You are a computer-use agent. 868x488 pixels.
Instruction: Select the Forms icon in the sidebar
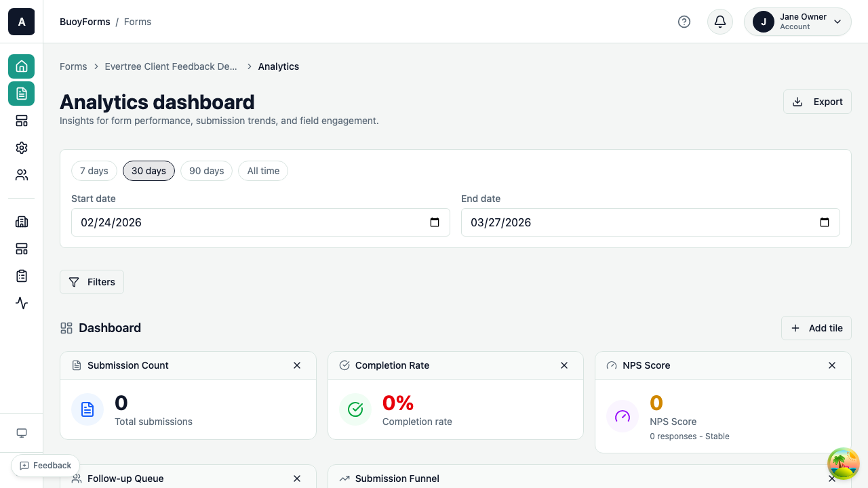[21, 94]
